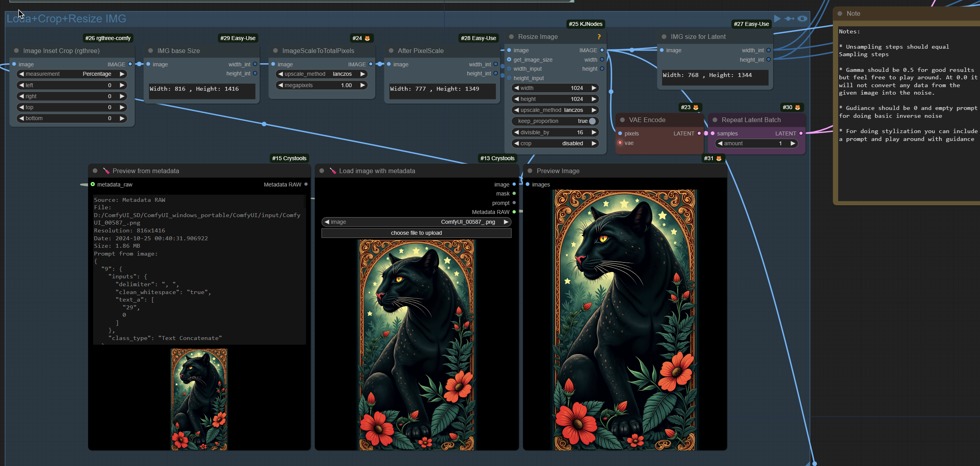This screenshot has height=466, width=980.
Task: Click the Preview from metadata brush icon
Action: pyautogui.click(x=106, y=171)
